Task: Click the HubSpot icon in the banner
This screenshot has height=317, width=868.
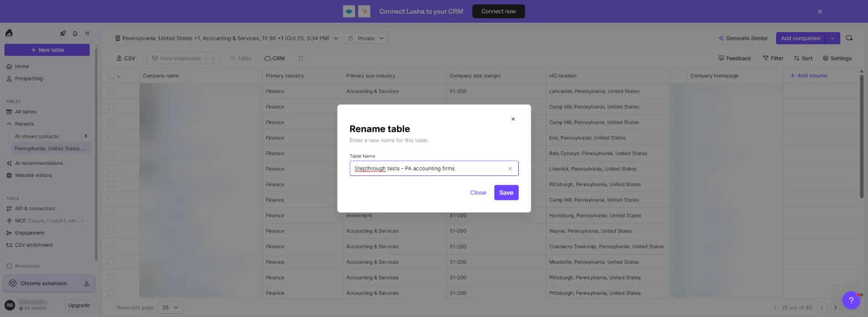Action: (x=364, y=11)
